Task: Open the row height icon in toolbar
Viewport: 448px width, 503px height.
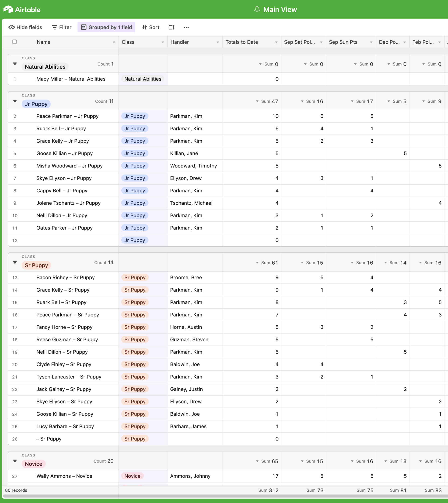Action: (x=171, y=27)
